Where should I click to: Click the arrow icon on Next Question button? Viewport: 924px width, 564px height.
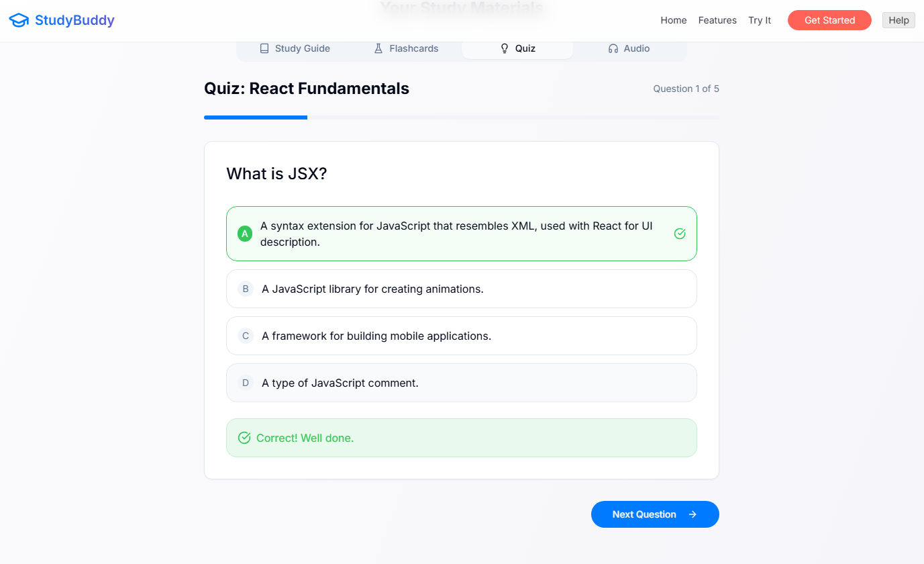[x=692, y=514]
